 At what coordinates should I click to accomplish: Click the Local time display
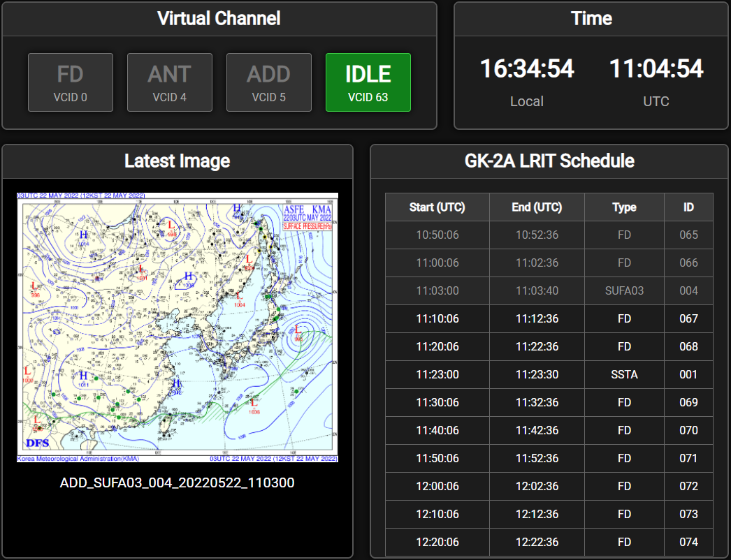click(x=526, y=68)
